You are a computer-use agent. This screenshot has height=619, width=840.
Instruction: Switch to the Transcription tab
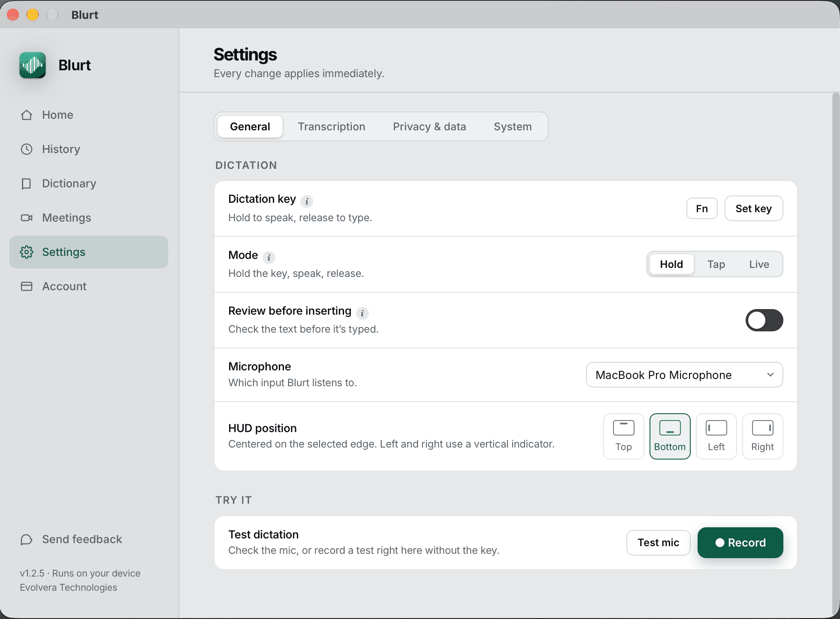[x=332, y=126]
